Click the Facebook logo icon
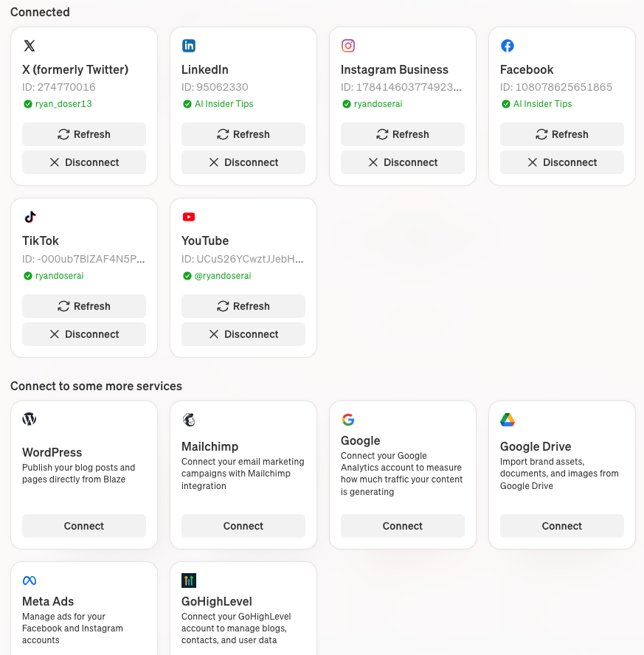 point(508,45)
